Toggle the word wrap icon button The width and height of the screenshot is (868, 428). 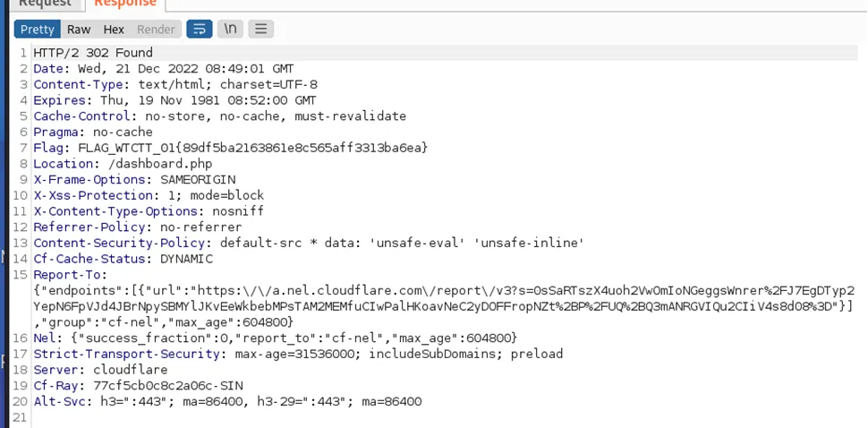point(200,29)
